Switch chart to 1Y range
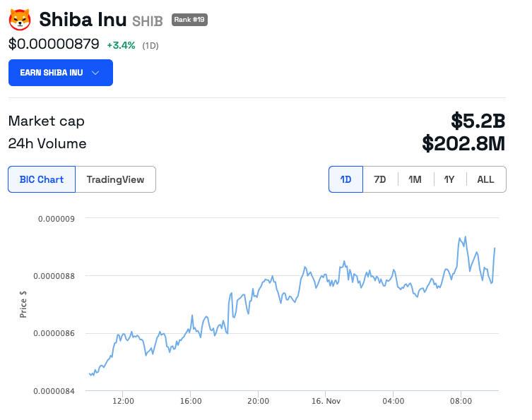Image resolution: width=532 pixels, height=420 pixels. (x=449, y=179)
